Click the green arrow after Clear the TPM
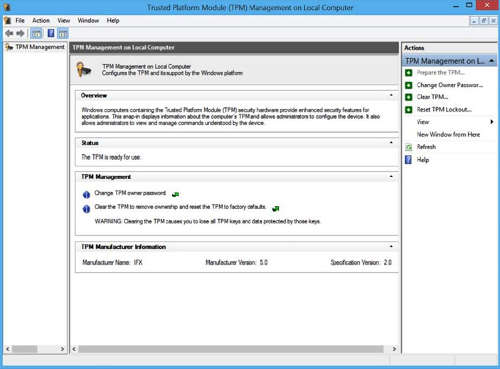This screenshot has height=369, width=500. pyautogui.click(x=276, y=208)
